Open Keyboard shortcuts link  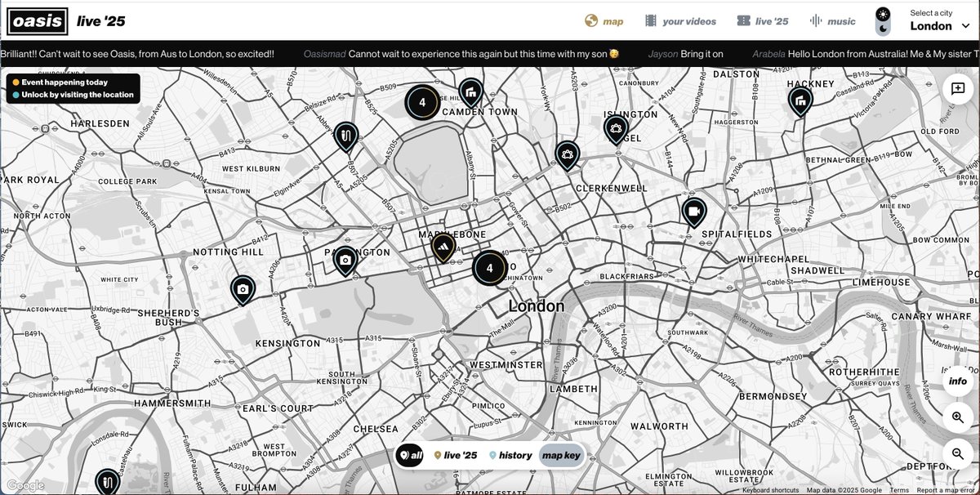click(x=771, y=490)
